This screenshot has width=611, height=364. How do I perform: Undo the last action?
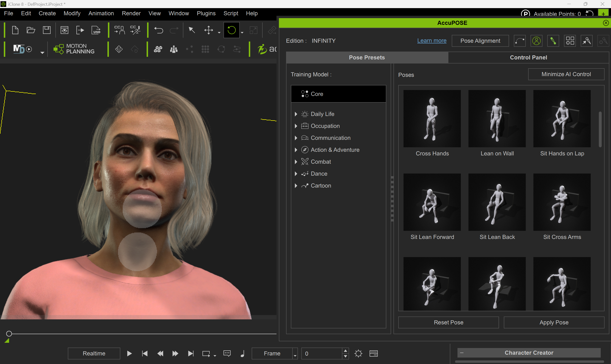tap(159, 30)
